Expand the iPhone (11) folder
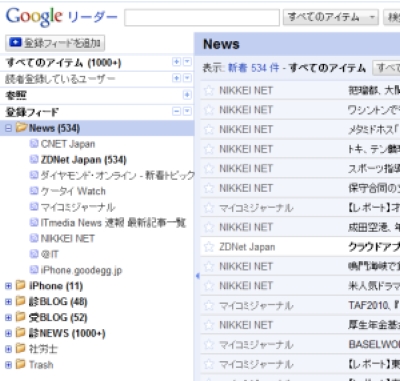 coord(9,286)
